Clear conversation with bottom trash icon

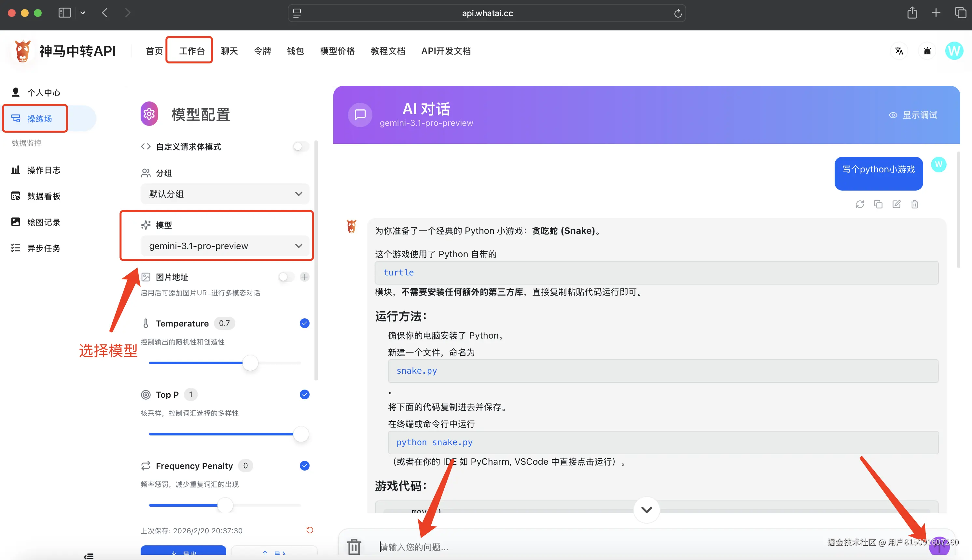(x=354, y=546)
